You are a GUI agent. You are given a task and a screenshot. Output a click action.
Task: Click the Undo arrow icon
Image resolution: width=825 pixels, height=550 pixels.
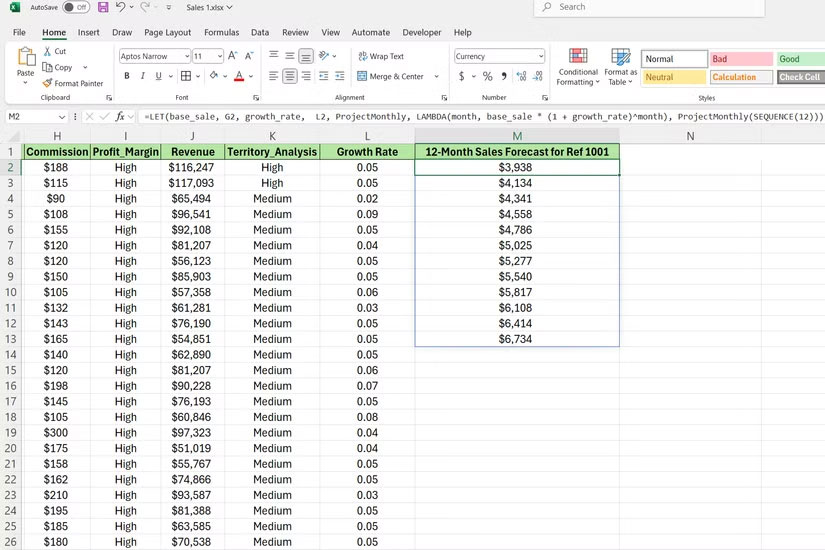click(121, 7)
